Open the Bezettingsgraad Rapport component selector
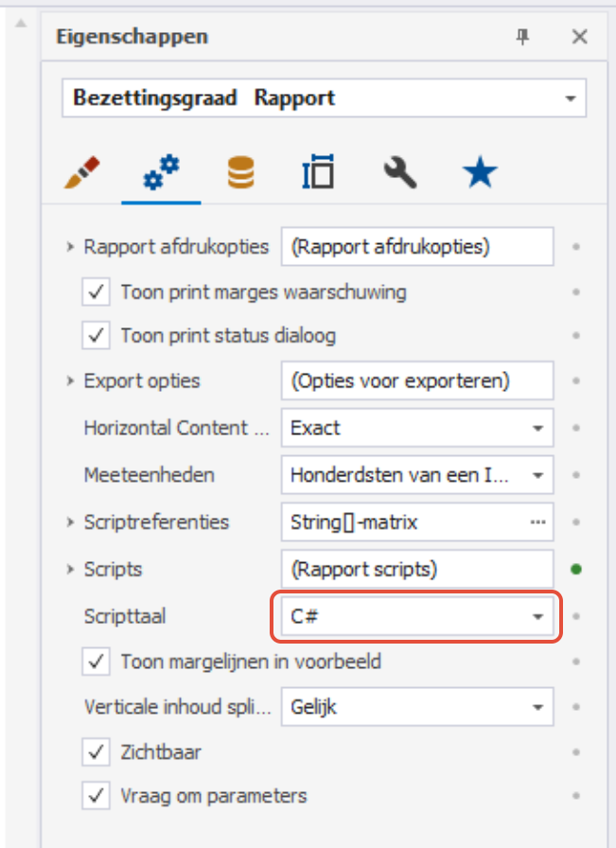This screenshot has height=848, width=616. tap(324, 97)
